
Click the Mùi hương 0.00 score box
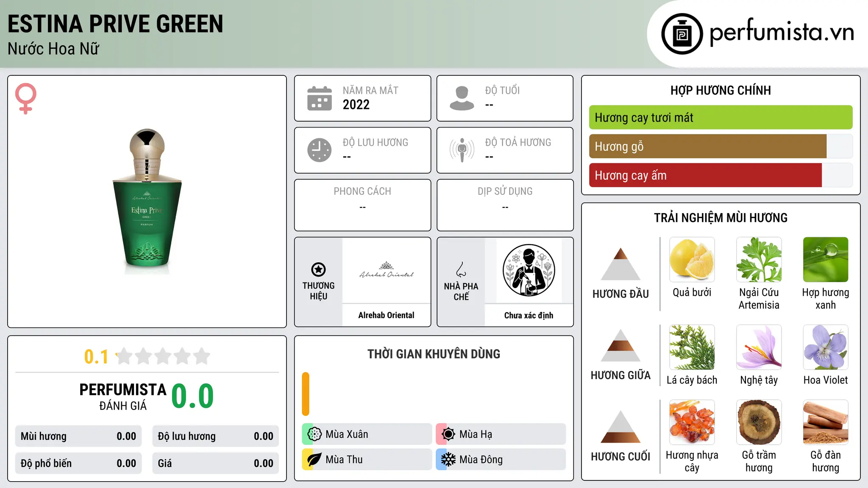tap(78, 436)
